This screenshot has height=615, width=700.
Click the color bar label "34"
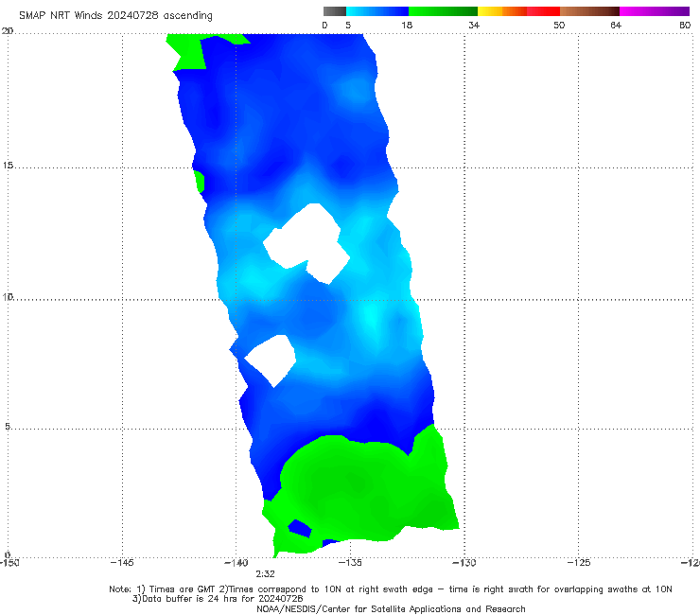tap(474, 25)
